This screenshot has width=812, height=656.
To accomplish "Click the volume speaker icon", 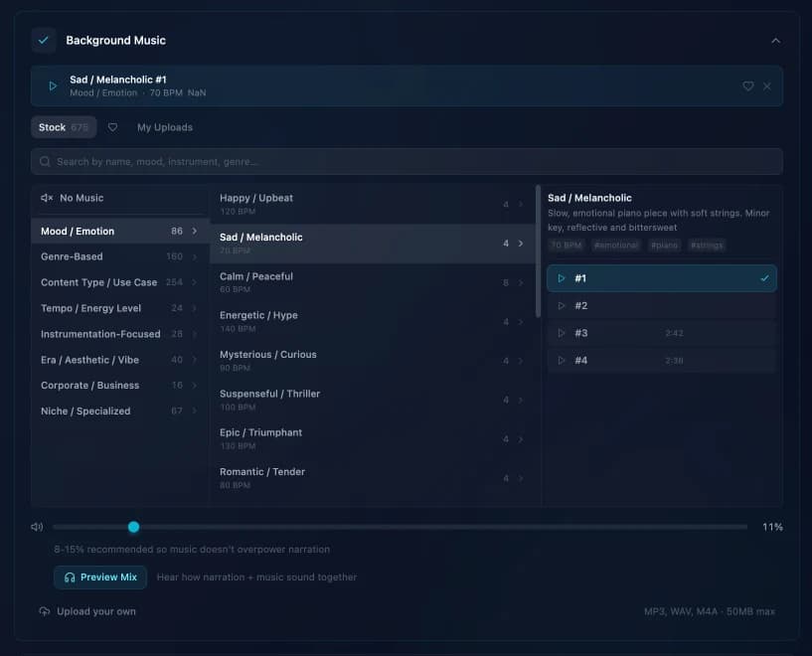I will (x=37, y=527).
